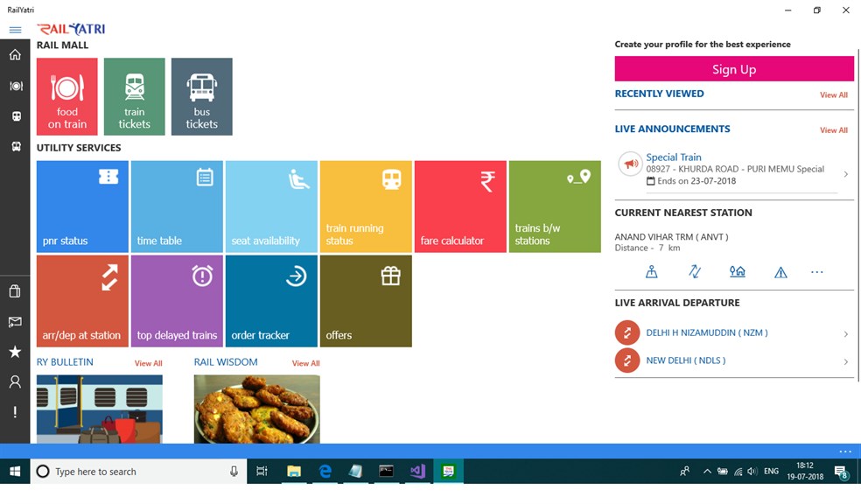Open the app bar ellipsis menu
The image size is (861, 504).
click(x=845, y=451)
